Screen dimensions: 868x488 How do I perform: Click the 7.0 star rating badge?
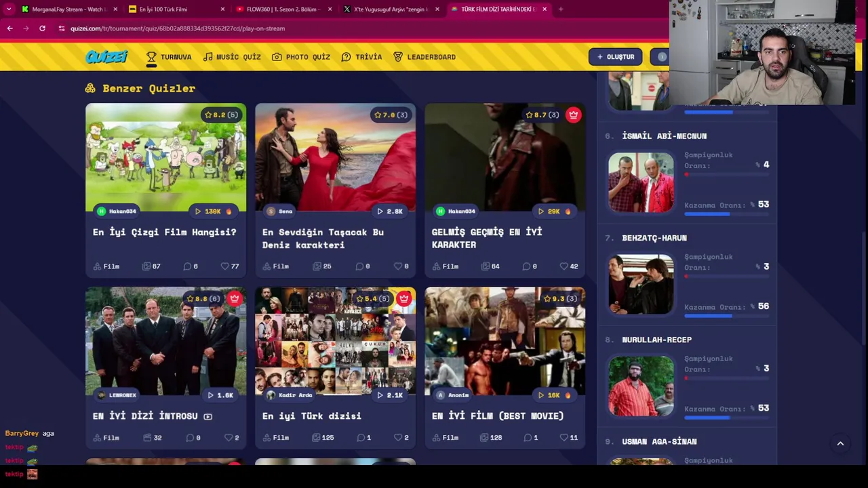pyautogui.click(x=391, y=115)
